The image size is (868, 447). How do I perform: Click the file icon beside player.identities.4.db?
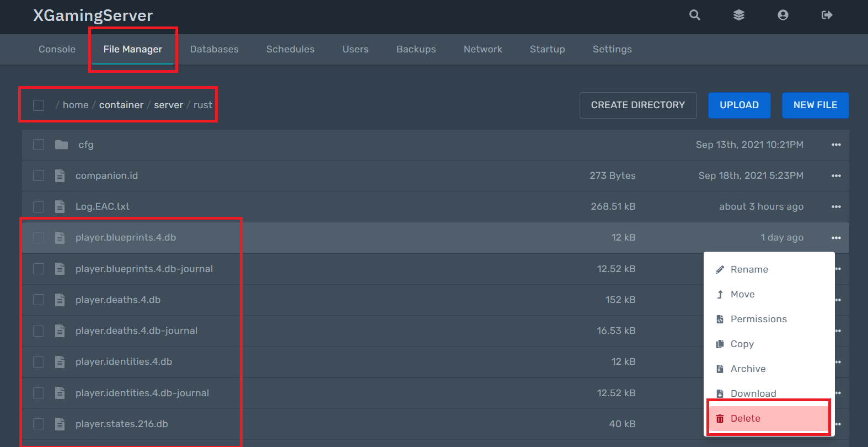60,361
